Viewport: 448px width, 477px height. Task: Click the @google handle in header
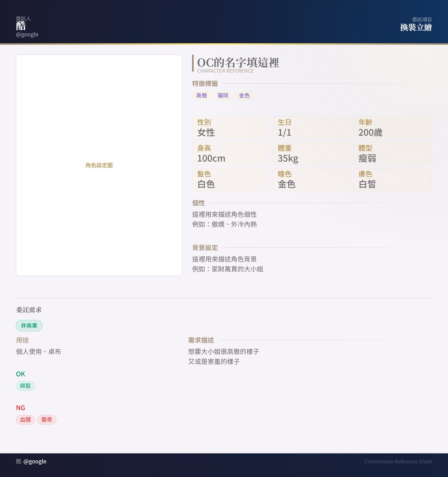(x=27, y=35)
